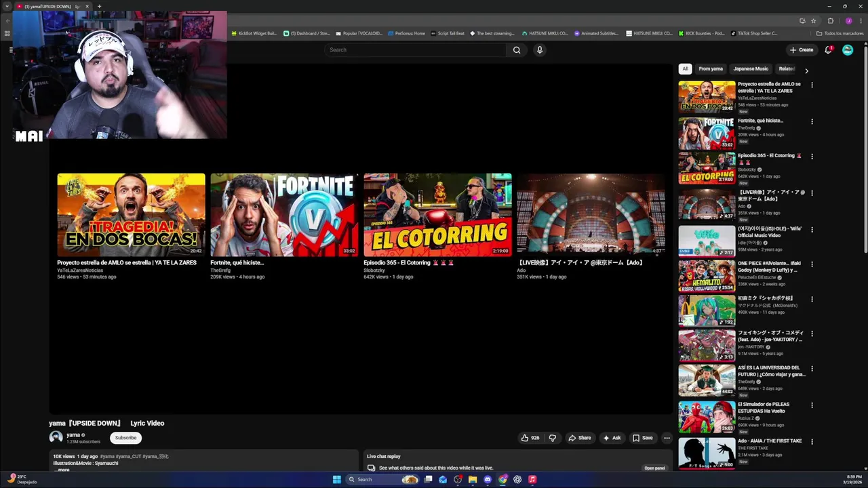
Task: Open a new browser tab with plus icon
Action: tap(99, 6)
